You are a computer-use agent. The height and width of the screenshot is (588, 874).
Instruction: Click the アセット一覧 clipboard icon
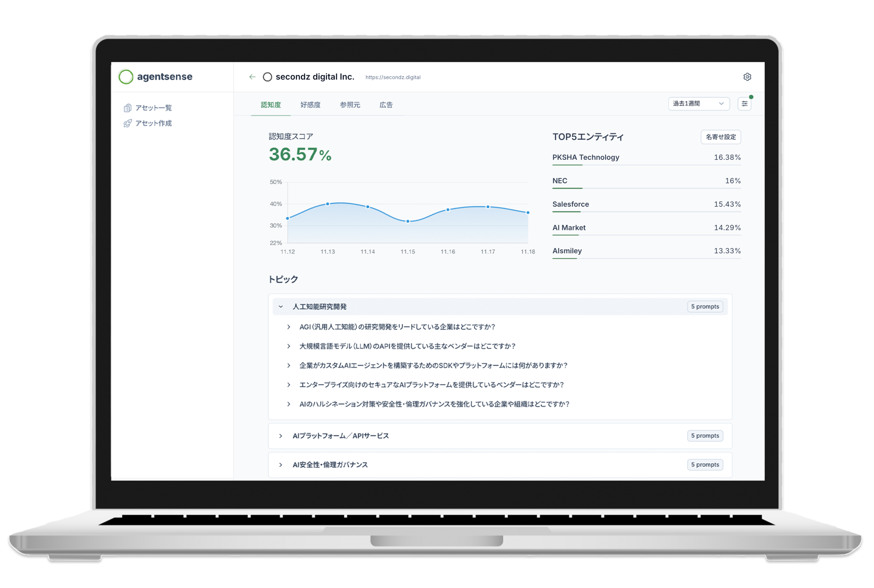tap(127, 108)
